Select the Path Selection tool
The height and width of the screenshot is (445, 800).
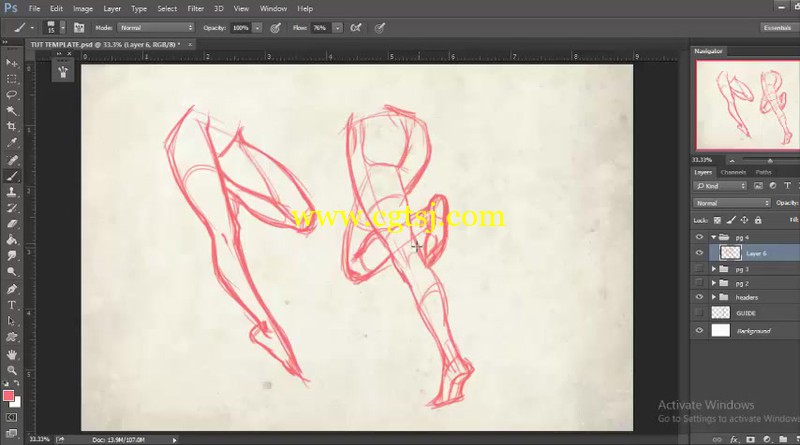click(x=11, y=321)
